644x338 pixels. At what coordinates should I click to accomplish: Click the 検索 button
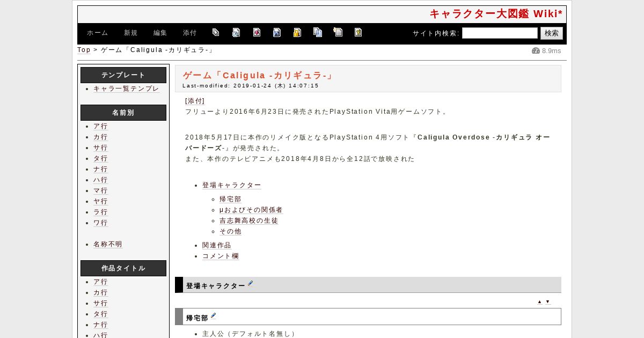[x=552, y=33]
